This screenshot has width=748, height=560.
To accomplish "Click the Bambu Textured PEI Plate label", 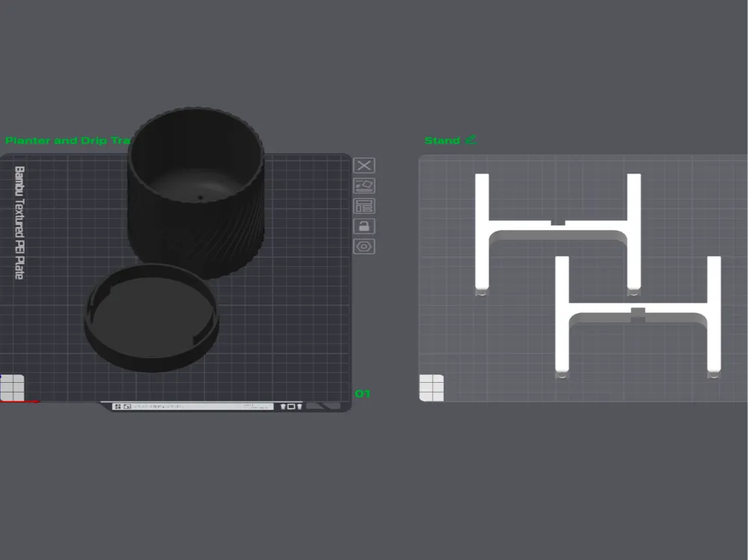I will [19, 222].
